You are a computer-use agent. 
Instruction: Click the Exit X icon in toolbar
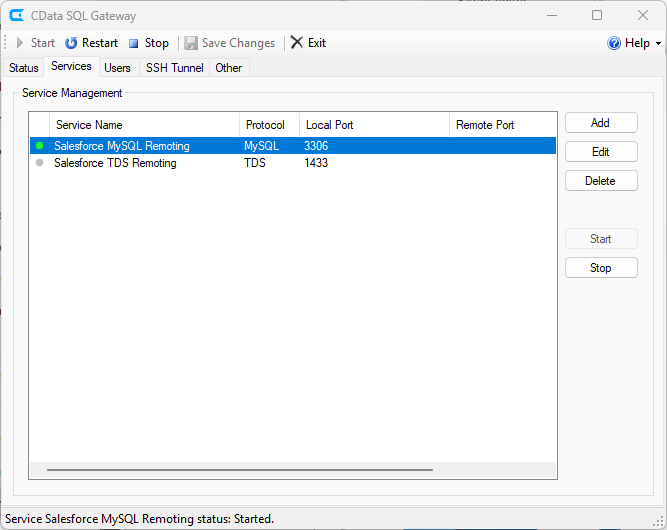click(x=297, y=43)
